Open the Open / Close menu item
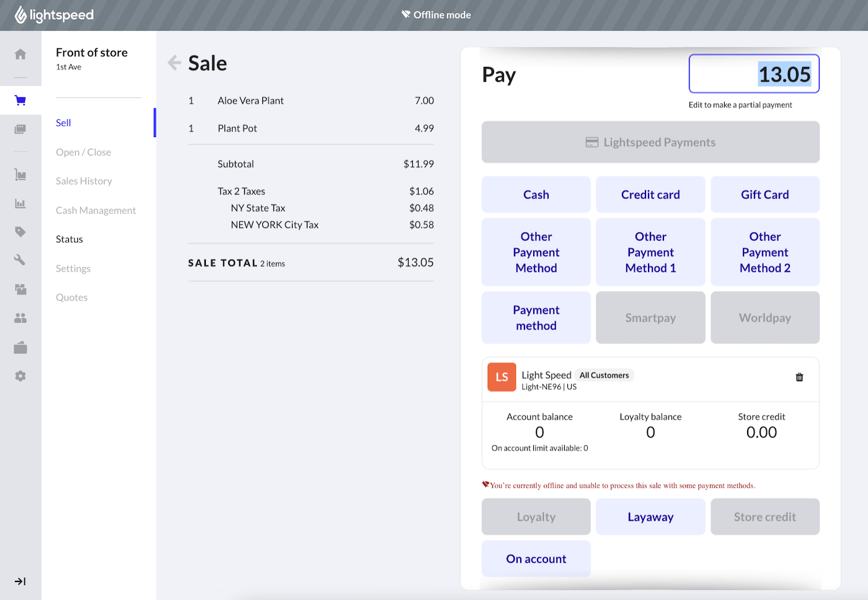 click(84, 152)
